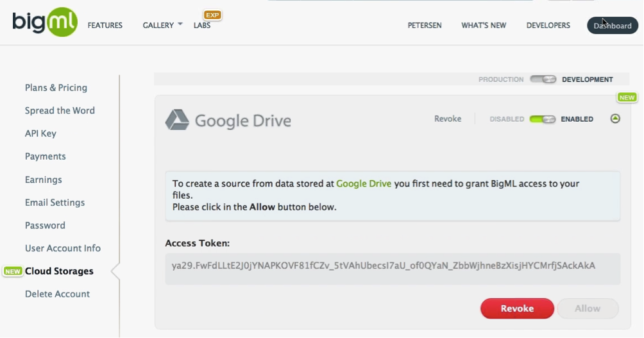Click the greyed-out Allow button
The height and width of the screenshot is (338, 644).
pos(587,308)
